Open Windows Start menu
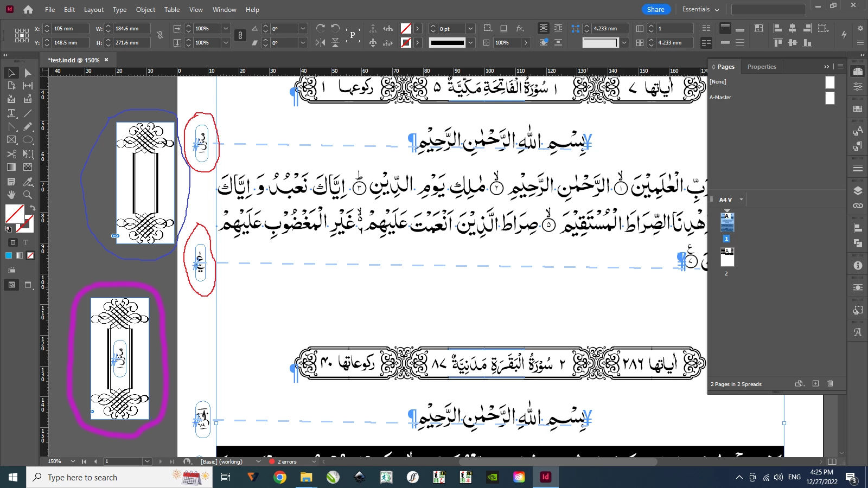The height and width of the screenshot is (488, 868). [13, 477]
